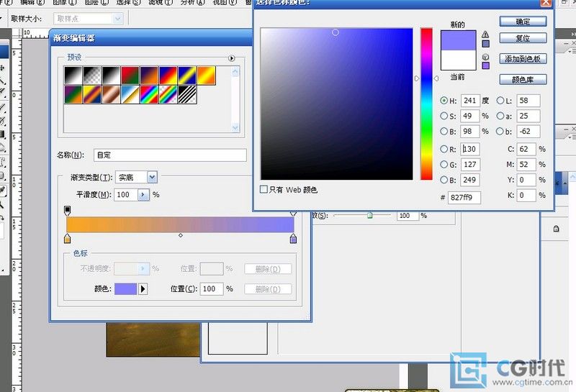
Task: Click the 复位 reset button
Action: click(523, 38)
